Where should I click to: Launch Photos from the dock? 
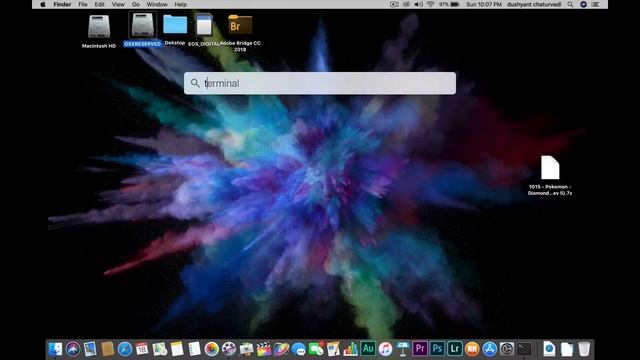211,349
